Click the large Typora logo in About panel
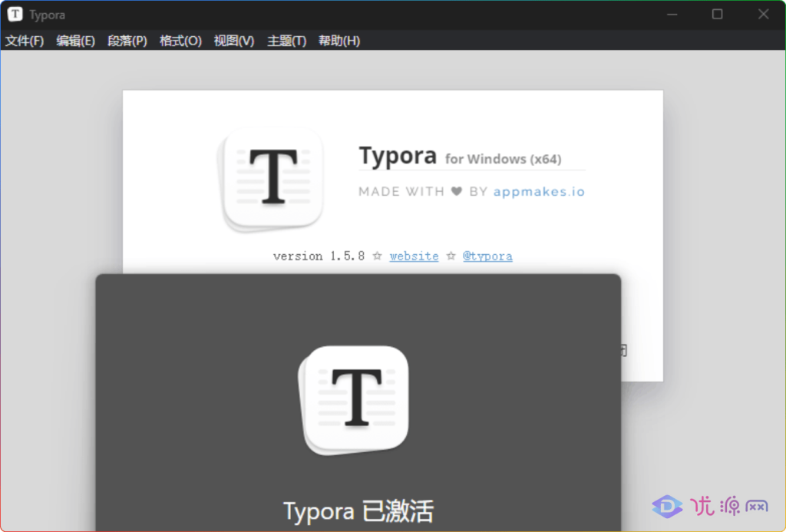The width and height of the screenshot is (786, 532). tap(271, 180)
